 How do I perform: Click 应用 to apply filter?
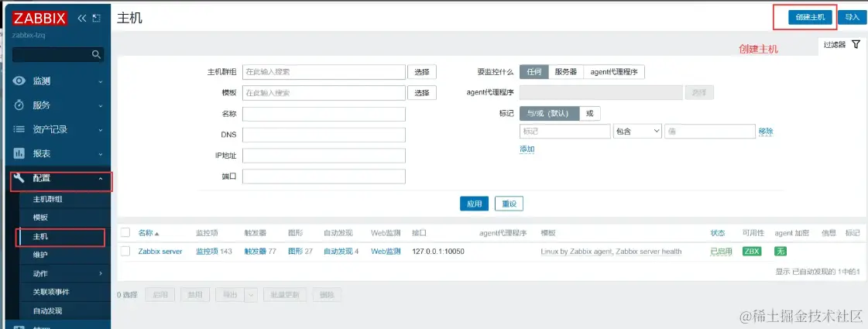pyautogui.click(x=475, y=204)
